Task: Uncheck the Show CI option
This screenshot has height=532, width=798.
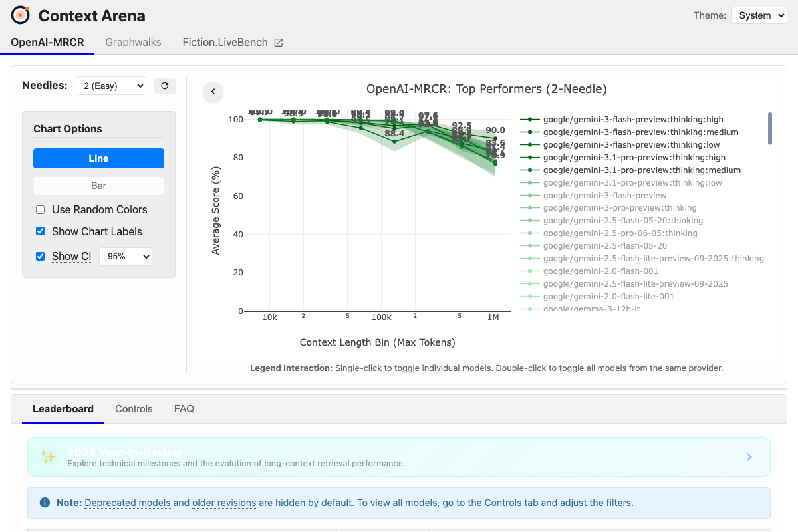Action: 40,256
